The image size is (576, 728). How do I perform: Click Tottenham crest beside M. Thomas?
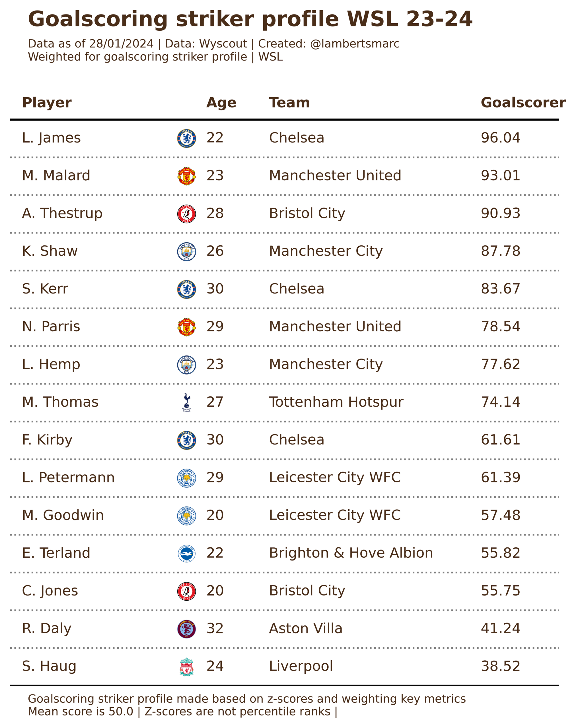186,403
